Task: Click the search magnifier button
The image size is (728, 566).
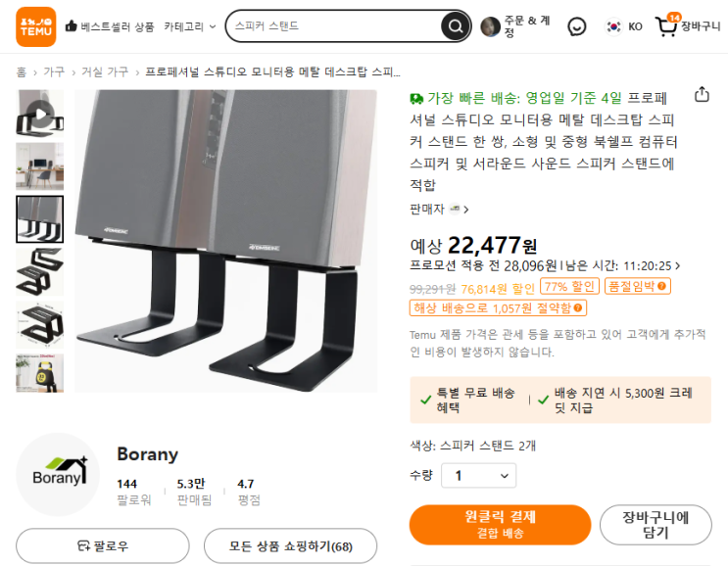Action: pos(455,26)
